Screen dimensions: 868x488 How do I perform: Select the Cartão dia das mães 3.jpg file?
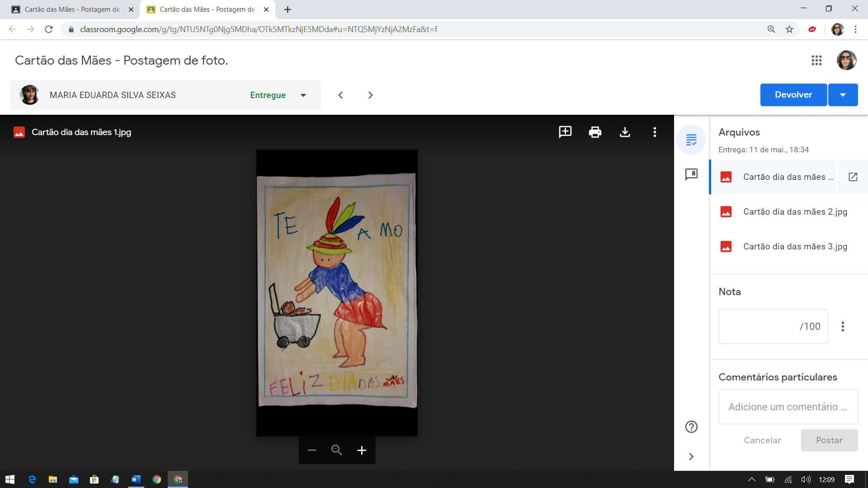pos(788,246)
